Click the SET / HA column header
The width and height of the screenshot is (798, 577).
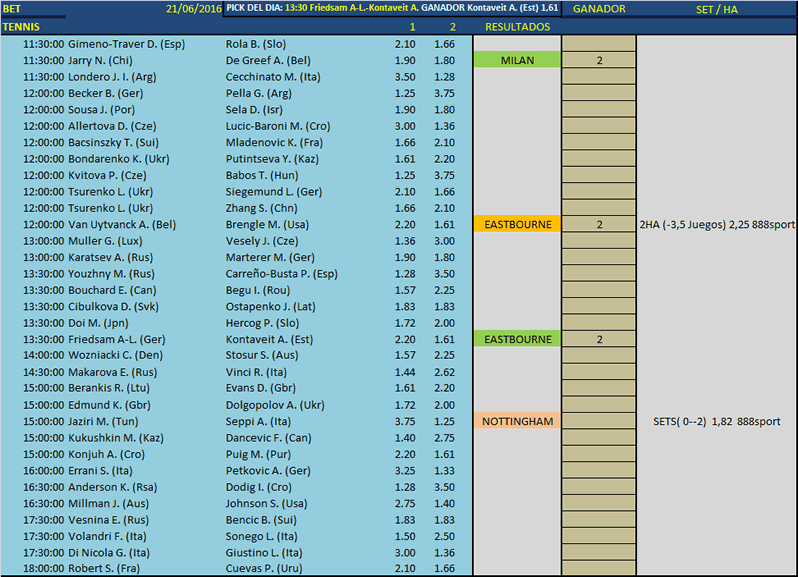point(717,9)
